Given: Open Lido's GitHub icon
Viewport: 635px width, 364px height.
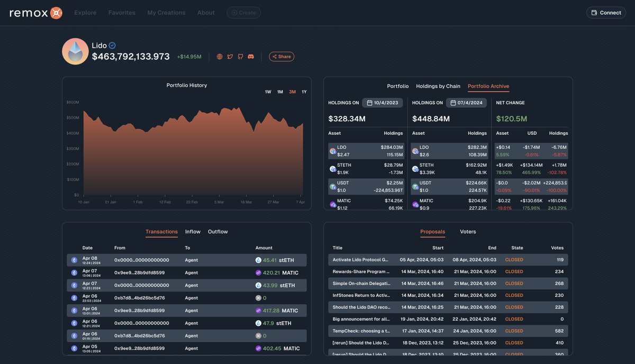Looking at the screenshot, I should pyautogui.click(x=240, y=57).
